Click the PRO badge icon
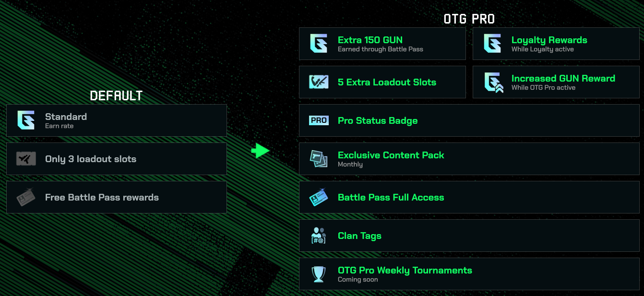Viewport: 644px width, 296px height. click(319, 120)
